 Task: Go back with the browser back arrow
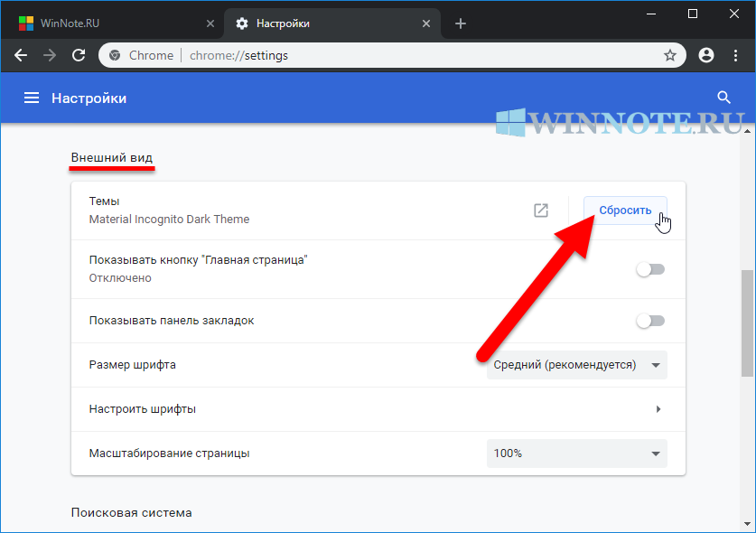coord(21,55)
